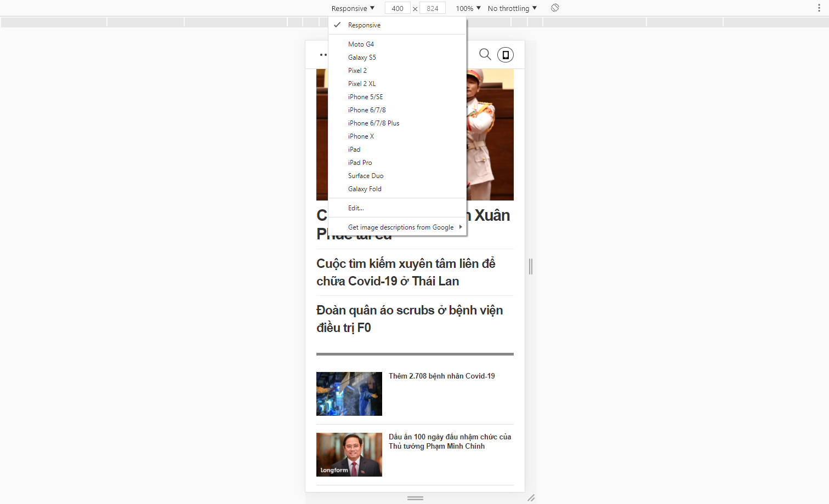Viewport: 829px width, 504px height.
Task: Open the No throttling dropdown
Action: [x=512, y=8]
